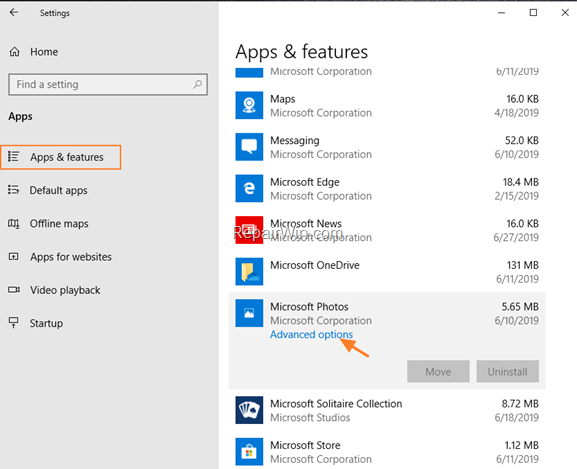The height and width of the screenshot is (469, 577).
Task: Select the Messaging app name
Action: pyautogui.click(x=295, y=141)
